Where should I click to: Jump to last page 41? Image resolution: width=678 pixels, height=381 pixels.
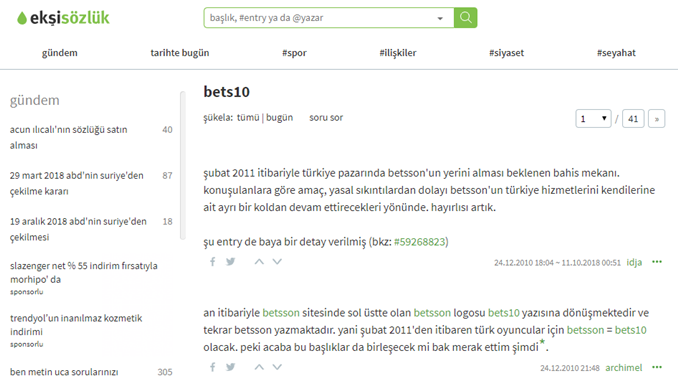(x=633, y=118)
